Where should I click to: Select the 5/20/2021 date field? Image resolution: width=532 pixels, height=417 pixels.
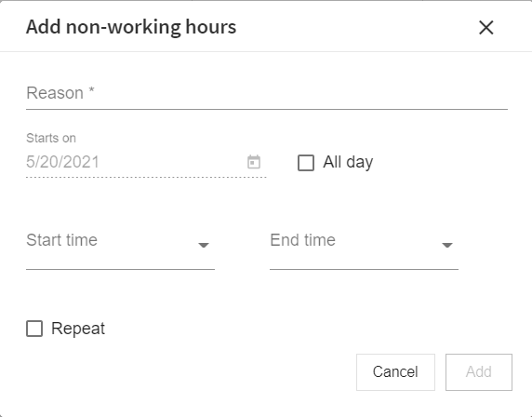tap(146, 162)
